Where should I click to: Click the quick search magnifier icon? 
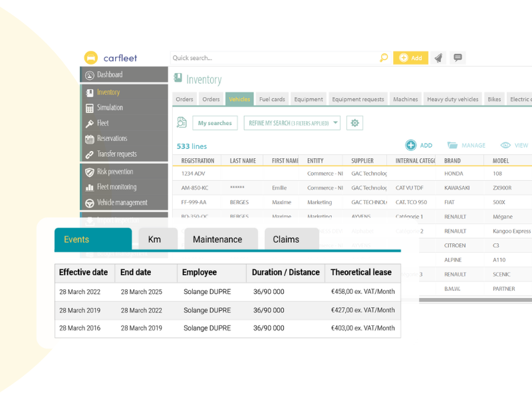pyautogui.click(x=384, y=58)
